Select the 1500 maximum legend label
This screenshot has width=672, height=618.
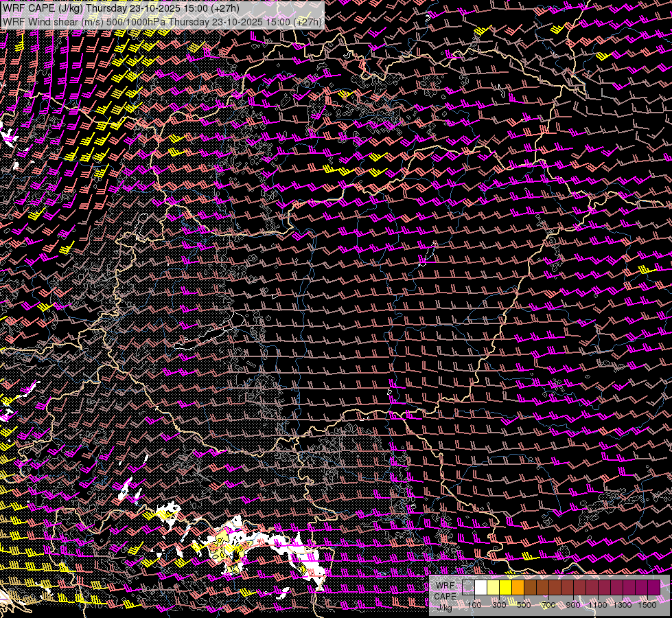tap(647, 605)
